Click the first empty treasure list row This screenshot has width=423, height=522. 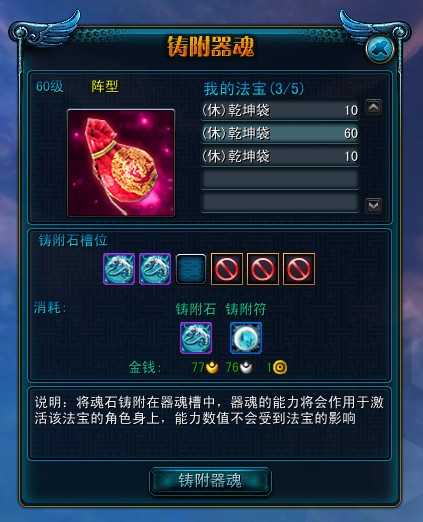point(280,179)
